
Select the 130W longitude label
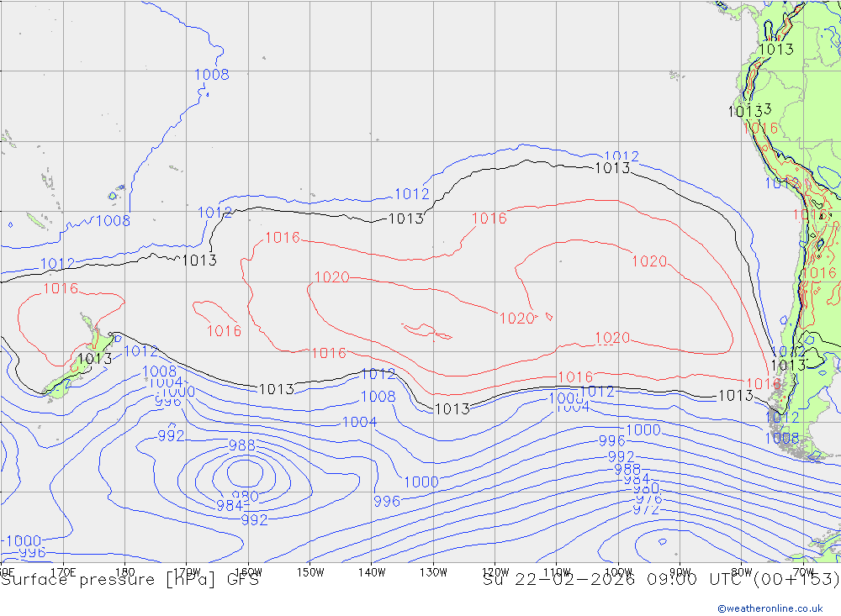pyautogui.click(x=433, y=572)
